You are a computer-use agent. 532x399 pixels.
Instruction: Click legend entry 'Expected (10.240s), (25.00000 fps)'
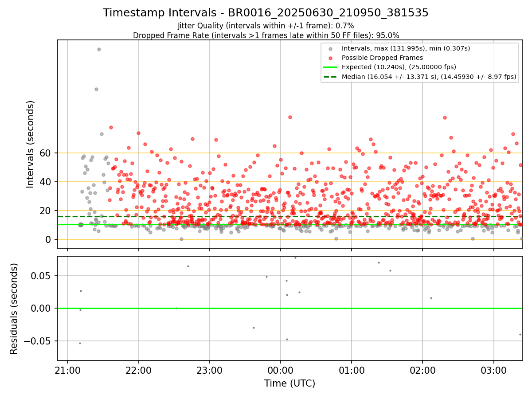[x=399, y=67]
